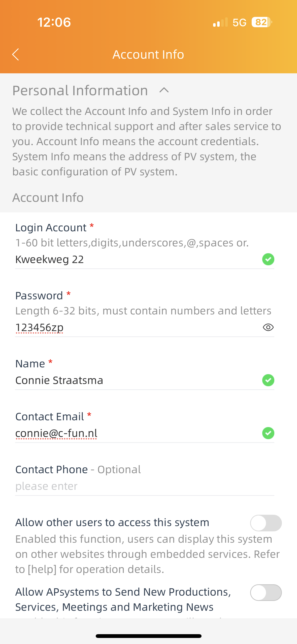The height and width of the screenshot is (644, 297).
Task: Tap the home indicator bar
Action: coord(149,636)
